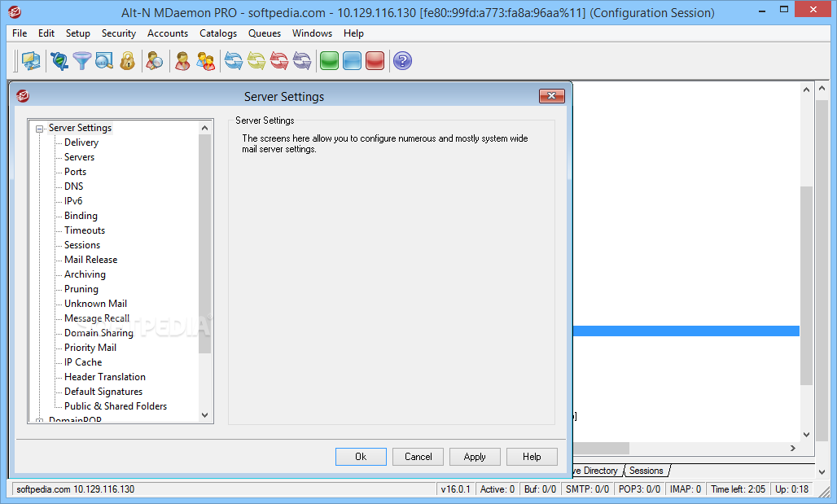Select Servers in settings tree
The width and height of the screenshot is (837, 504).
coord(79,157)
